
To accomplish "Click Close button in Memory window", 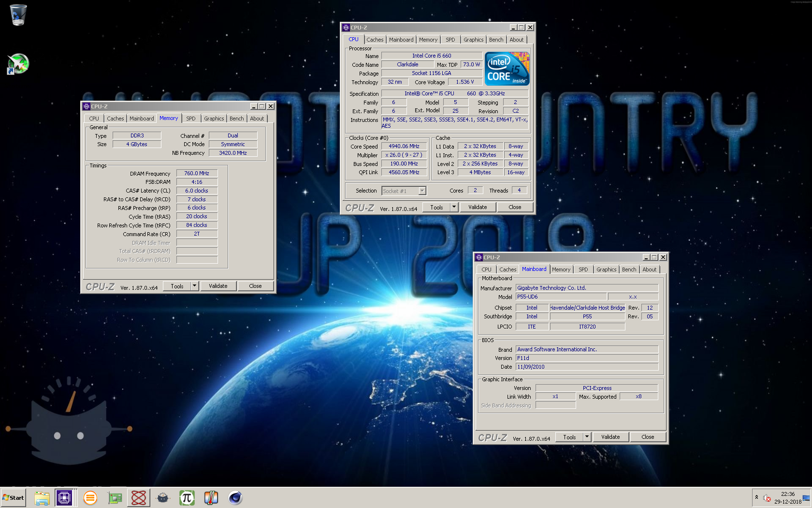I will point(255,286).
